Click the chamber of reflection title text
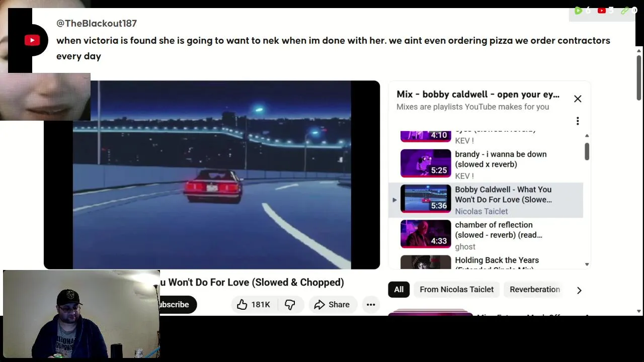Image resolution: width=644 pixels, height=362 pixels. tap(499, 230)
